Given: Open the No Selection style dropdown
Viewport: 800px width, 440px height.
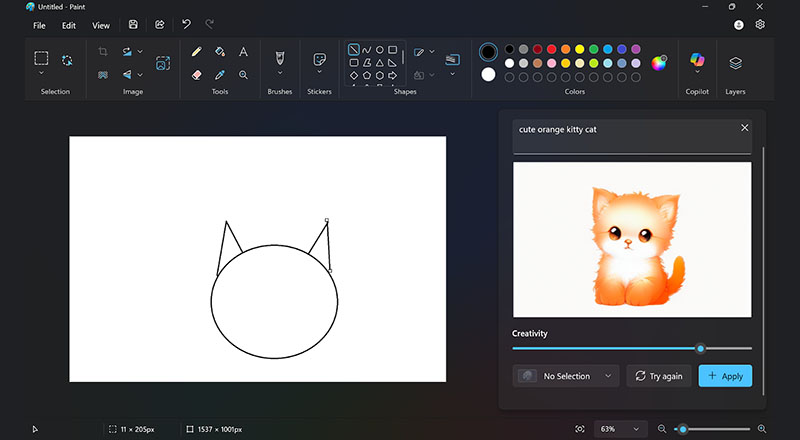Looking at the screenshot, I should pos(566,376).
